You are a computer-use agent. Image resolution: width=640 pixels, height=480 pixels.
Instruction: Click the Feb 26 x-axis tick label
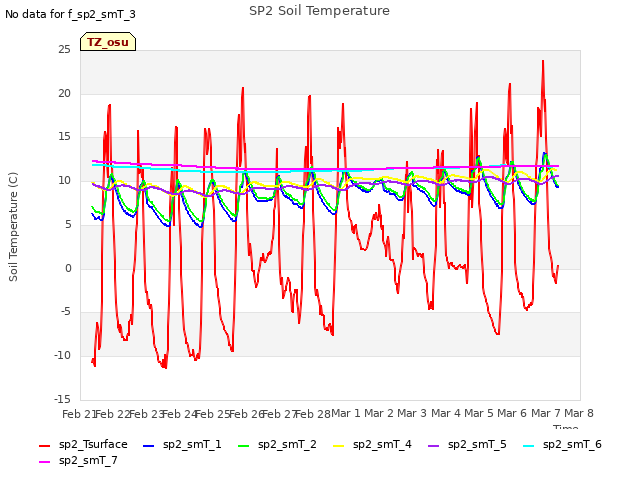[x=246, y=414]
